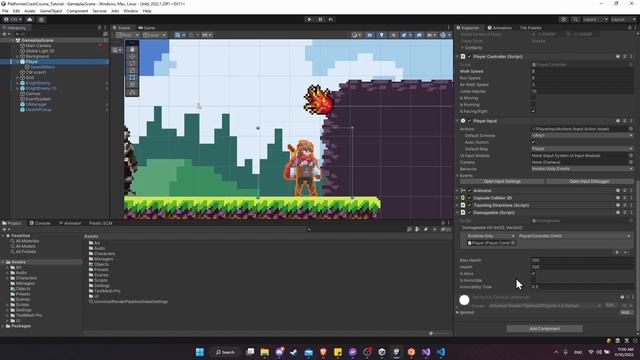Toggle the Is Moving checkbox

point(533,98)
